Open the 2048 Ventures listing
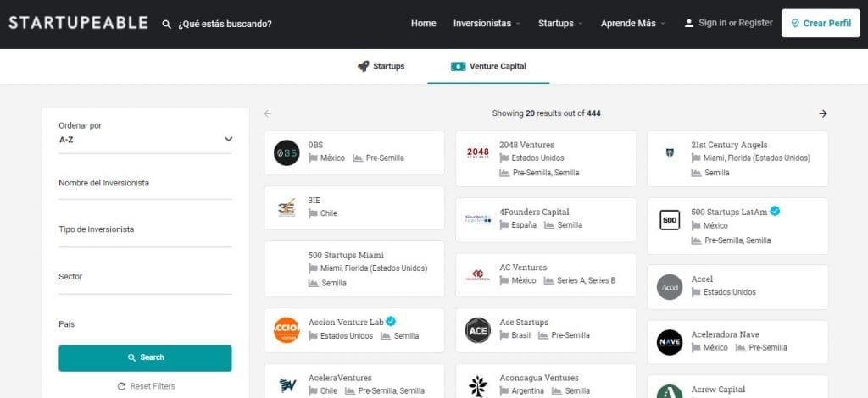This screenshot has height=398, width=868. coord(526,145)
